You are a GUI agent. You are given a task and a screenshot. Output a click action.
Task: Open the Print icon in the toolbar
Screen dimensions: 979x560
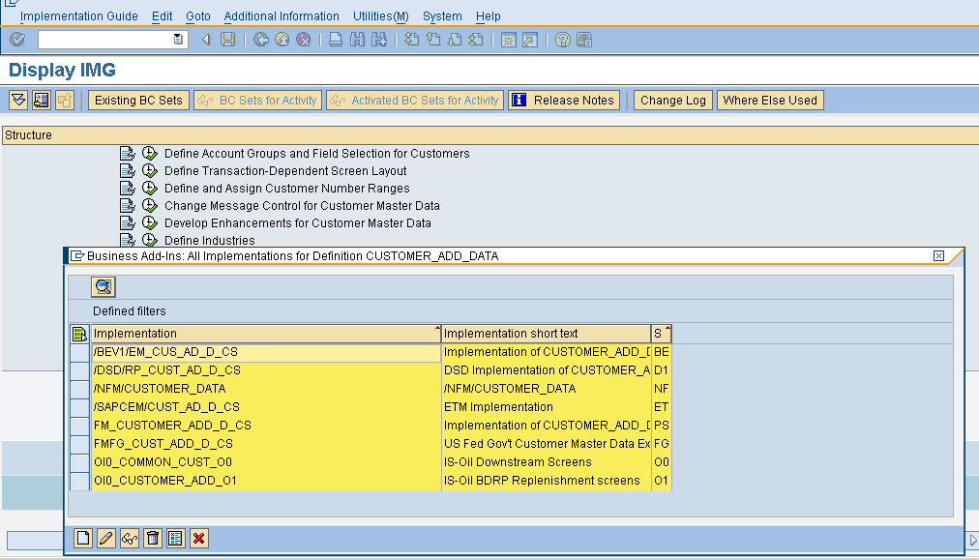coord(334,40)
